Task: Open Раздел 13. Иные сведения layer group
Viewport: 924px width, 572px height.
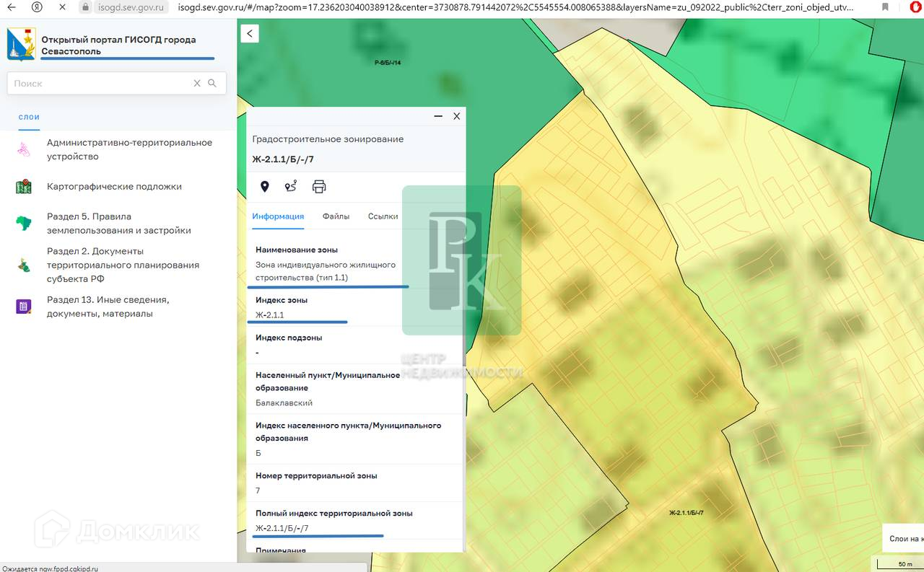Action: pyautogui.click(x=108, y=307)
